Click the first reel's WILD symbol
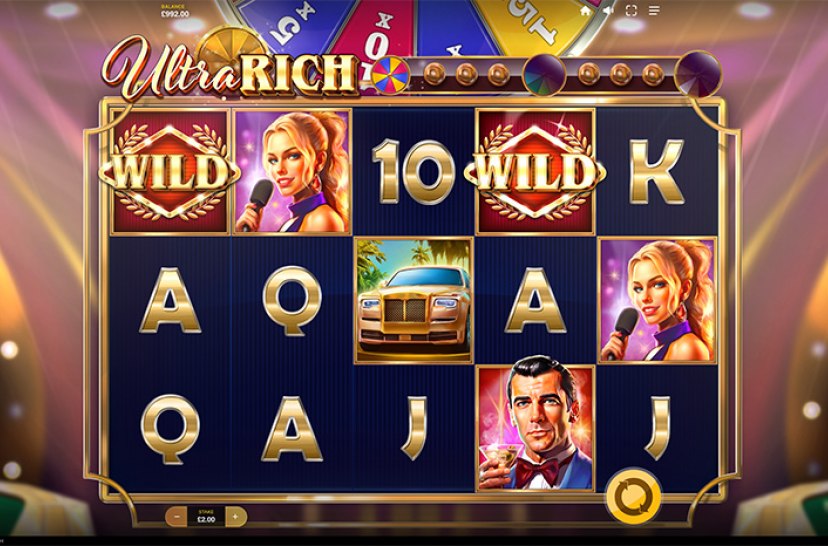 [170, 172]
